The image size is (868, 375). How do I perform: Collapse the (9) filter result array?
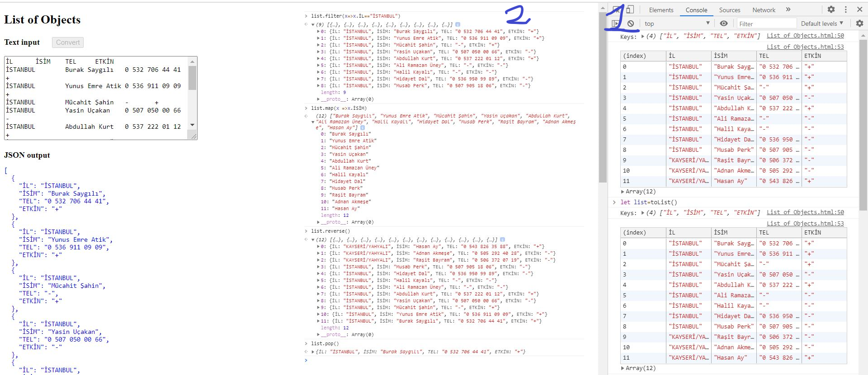[313, 25]
